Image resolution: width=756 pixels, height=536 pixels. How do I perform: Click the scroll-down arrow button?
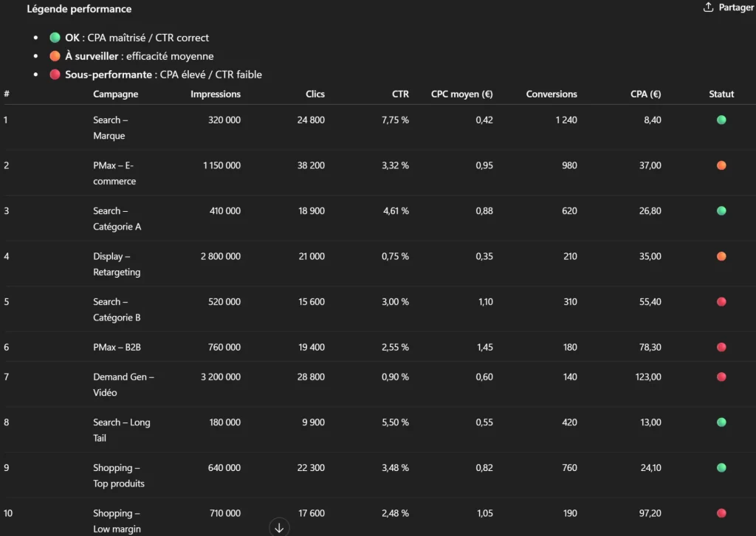point(279,527)
